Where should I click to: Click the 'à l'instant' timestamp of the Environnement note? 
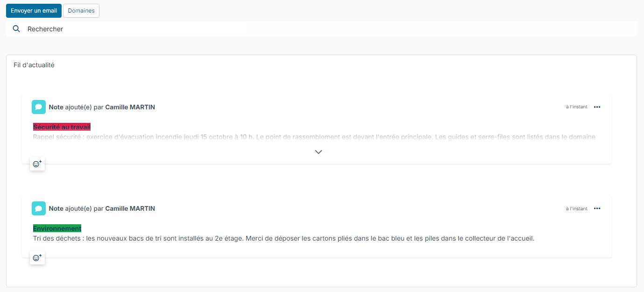577,208
